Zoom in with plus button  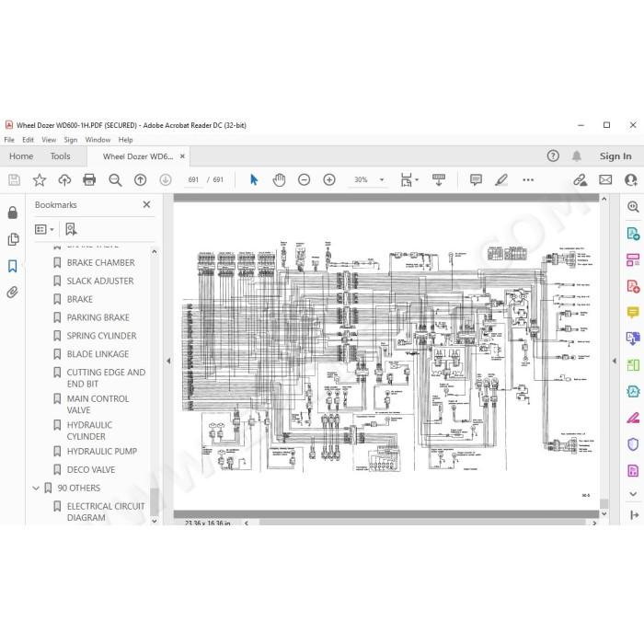(x=329, y=180)
